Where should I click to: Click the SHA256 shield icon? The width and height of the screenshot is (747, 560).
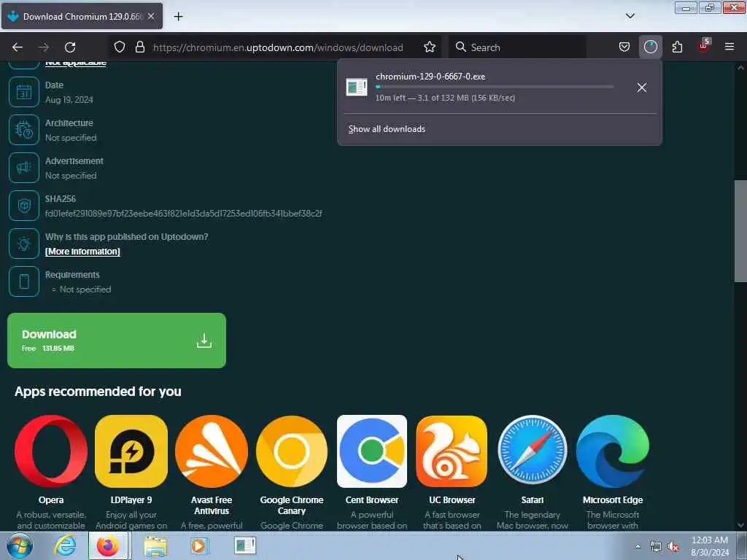point(24,206)
